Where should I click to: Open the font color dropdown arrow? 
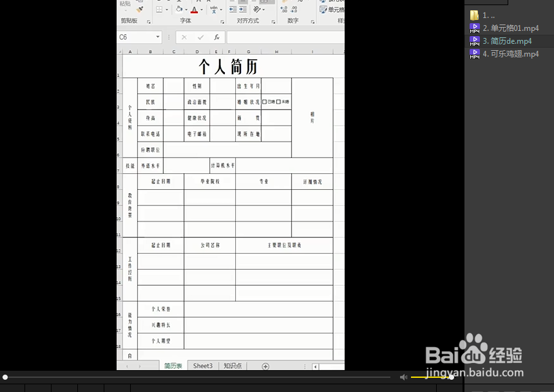(x=202, y=10)
